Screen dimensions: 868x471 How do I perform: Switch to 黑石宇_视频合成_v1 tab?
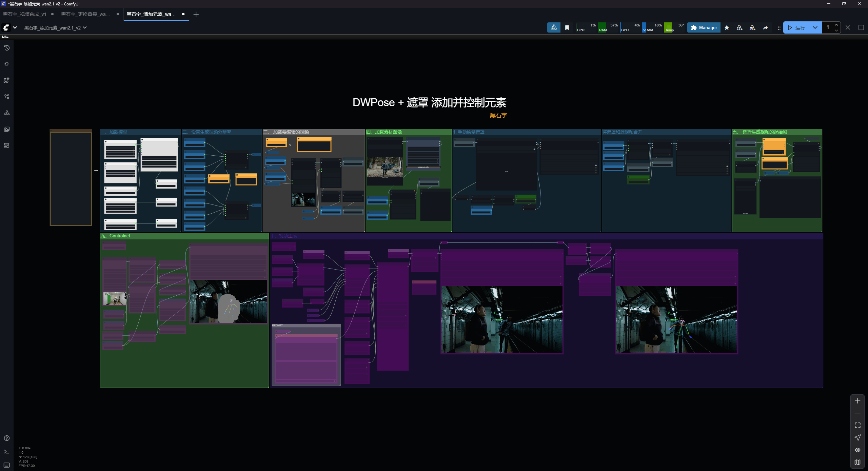pos(25,14)
